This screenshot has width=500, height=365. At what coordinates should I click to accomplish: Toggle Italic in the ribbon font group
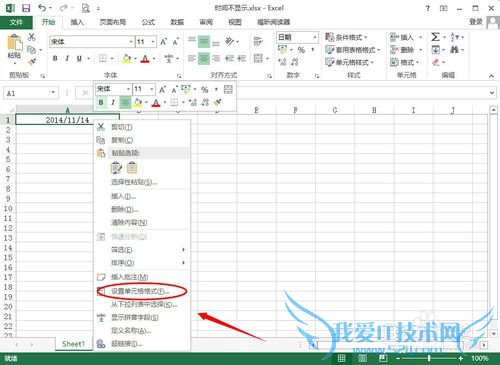67,59
